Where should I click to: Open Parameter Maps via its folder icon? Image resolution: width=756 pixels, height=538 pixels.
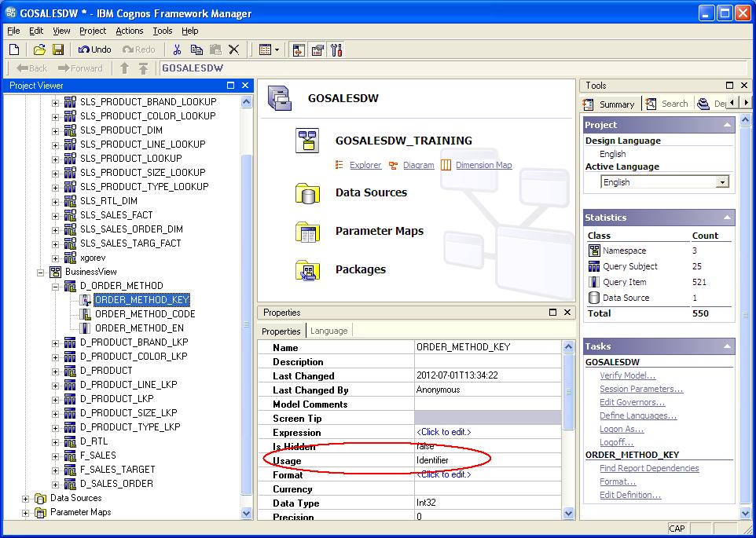[307, 231]
